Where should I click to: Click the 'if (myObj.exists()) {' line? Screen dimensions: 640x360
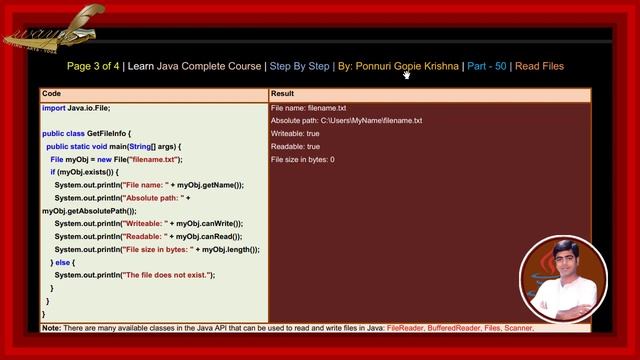point(84,172)
